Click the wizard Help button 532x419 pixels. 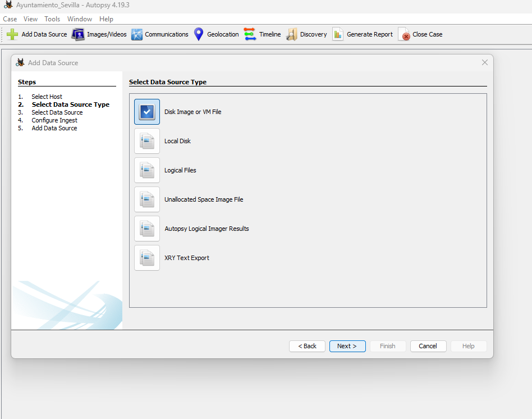(x=469, y=346)
